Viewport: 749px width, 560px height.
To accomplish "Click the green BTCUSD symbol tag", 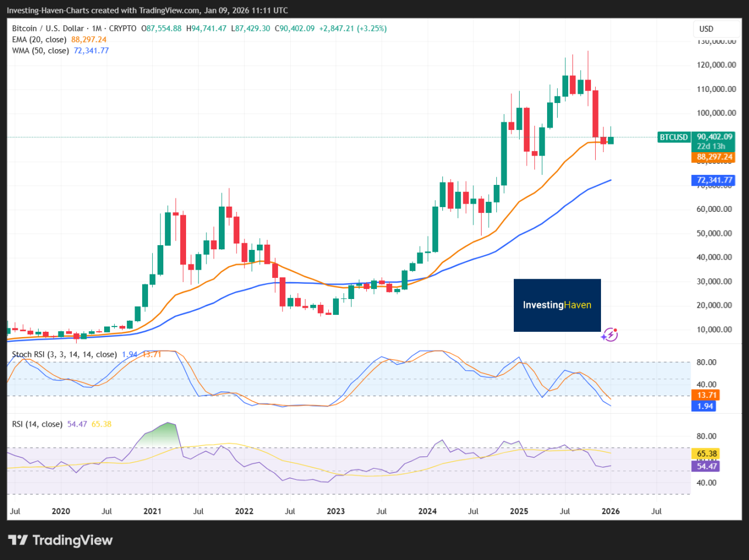I will 674,138.
